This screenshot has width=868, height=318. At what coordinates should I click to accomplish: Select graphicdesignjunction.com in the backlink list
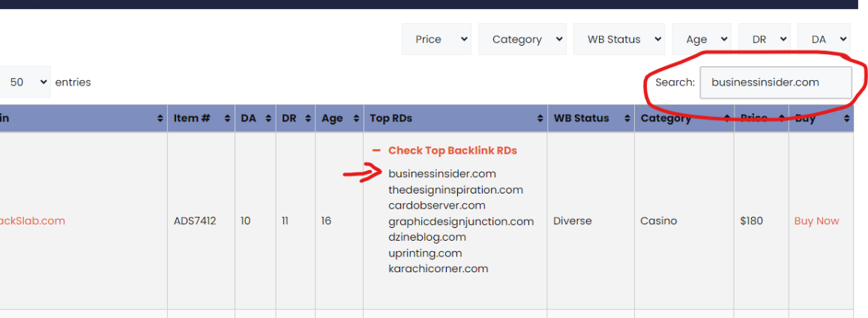[461, 221]
